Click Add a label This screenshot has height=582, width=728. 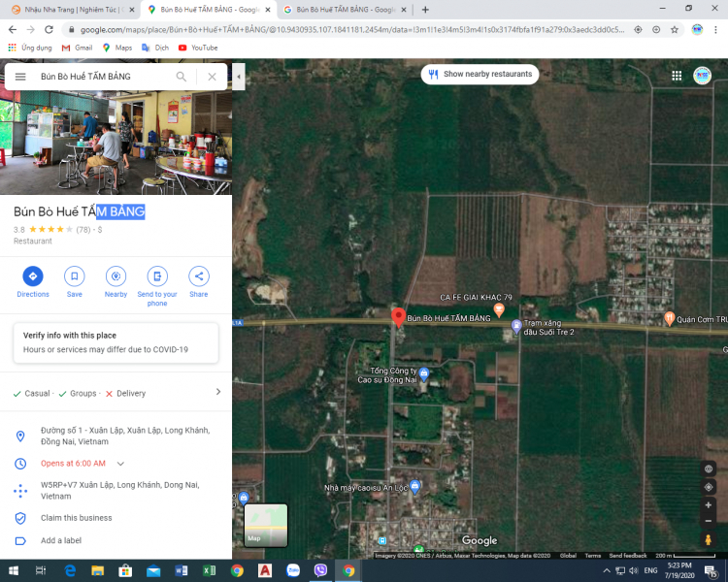[61, 540]
